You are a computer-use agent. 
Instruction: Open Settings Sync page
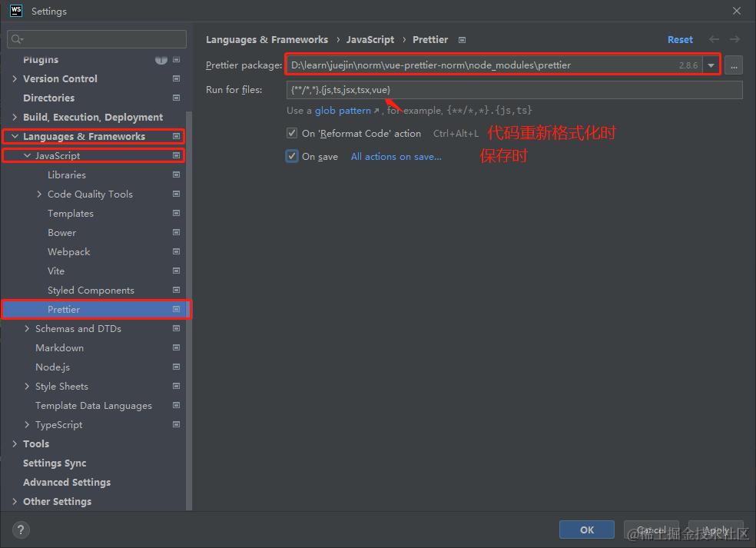(x=55, y=463)
